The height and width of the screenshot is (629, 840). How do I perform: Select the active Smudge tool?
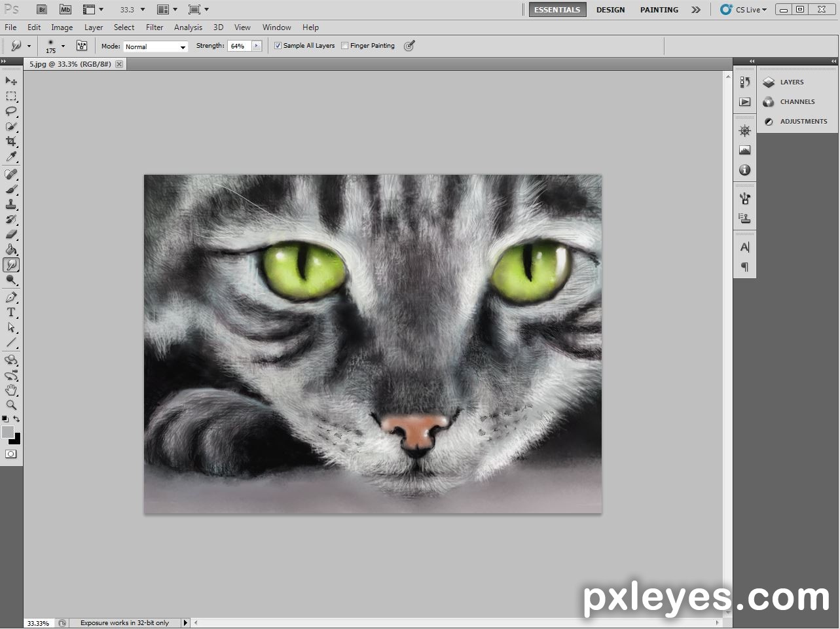[x=11, y=264]
